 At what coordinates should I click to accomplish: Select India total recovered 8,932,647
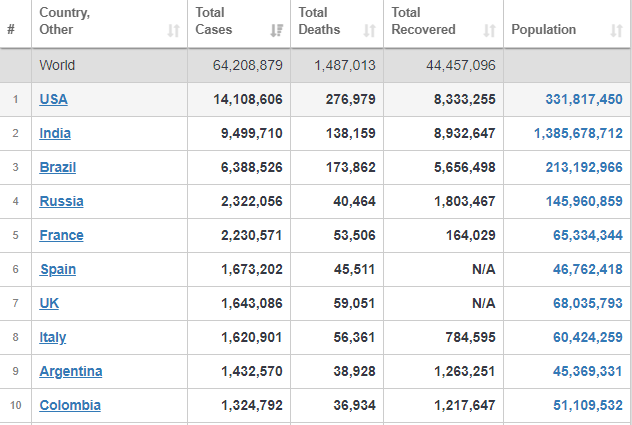[465, 133]
